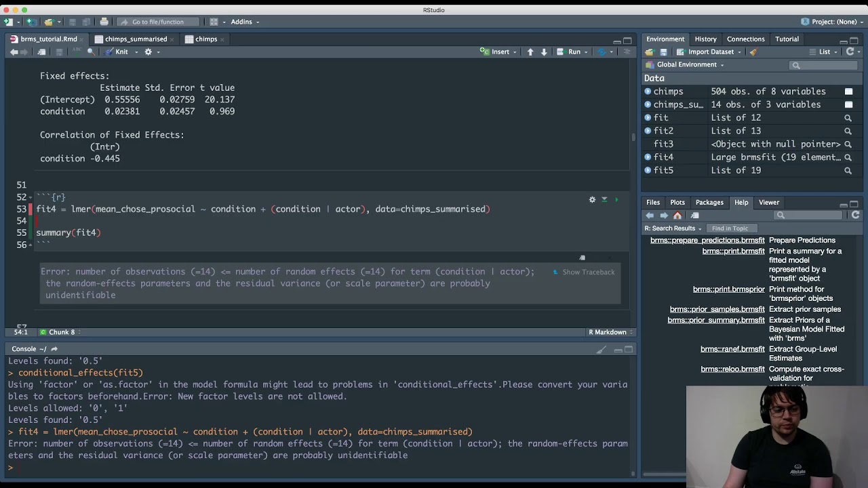868x488 pixels.
Task: Open brms::reloo.brmsfit help link
Action: click(732, 369)
